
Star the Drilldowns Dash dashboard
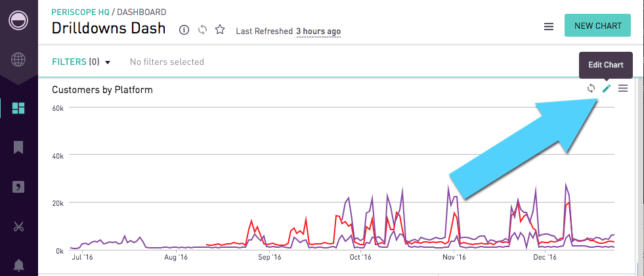point(221,30)
